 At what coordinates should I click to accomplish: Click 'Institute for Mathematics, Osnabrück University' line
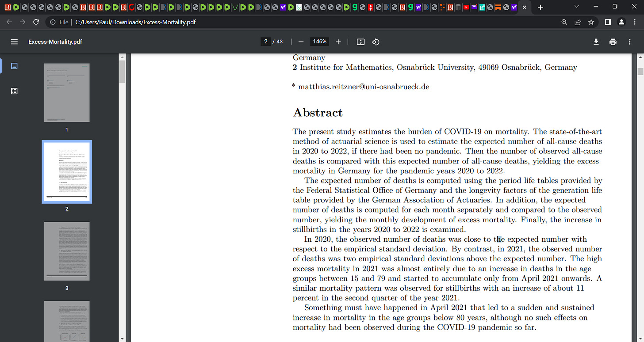pyautogui.click(x=435, y=68)
